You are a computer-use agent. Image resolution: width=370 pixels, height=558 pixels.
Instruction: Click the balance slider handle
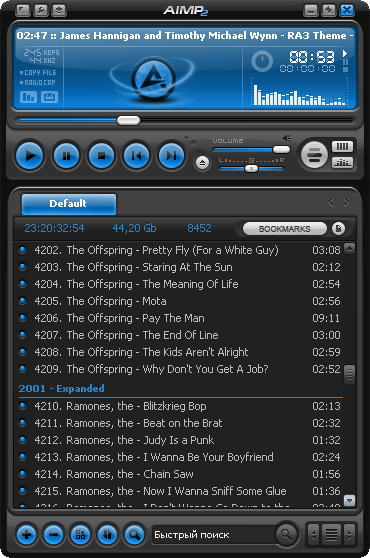(252, 168)
